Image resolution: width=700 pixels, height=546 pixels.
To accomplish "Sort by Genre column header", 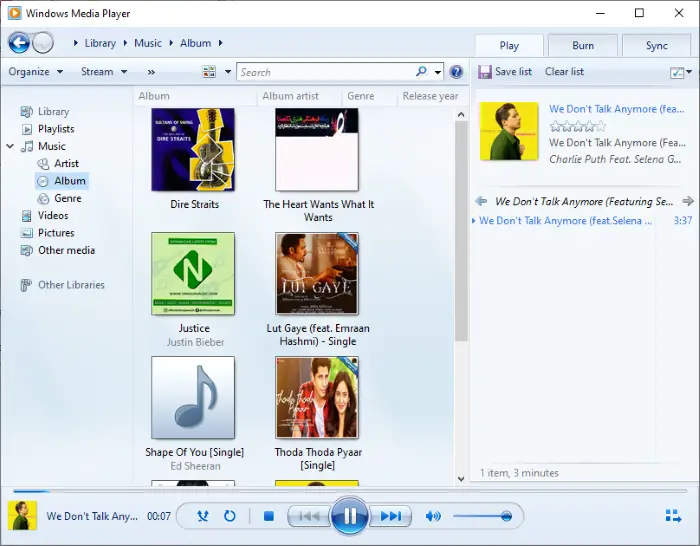I will pos(370,96).
